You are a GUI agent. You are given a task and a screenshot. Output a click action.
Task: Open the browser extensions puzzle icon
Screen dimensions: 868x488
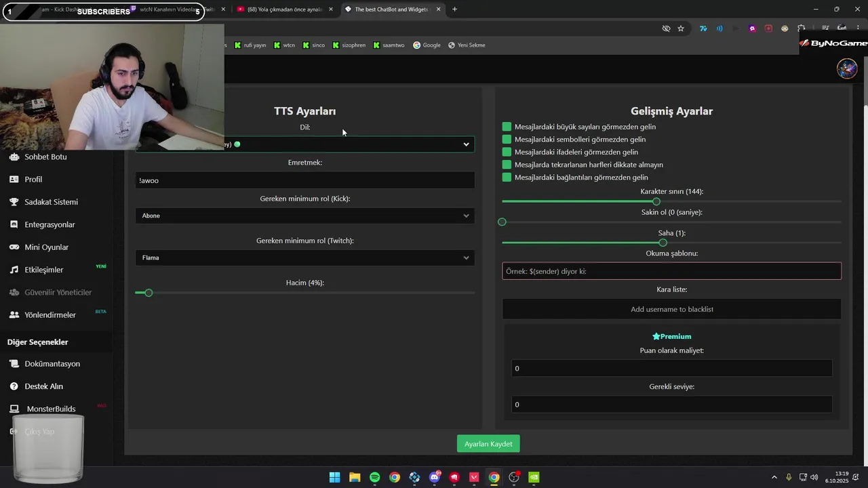802,28
